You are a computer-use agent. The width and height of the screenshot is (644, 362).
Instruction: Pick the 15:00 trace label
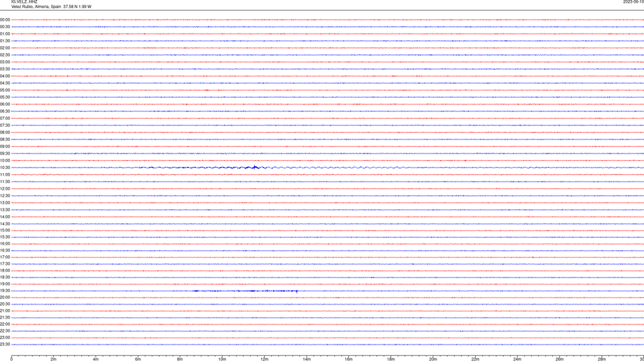tap(5, 230)
